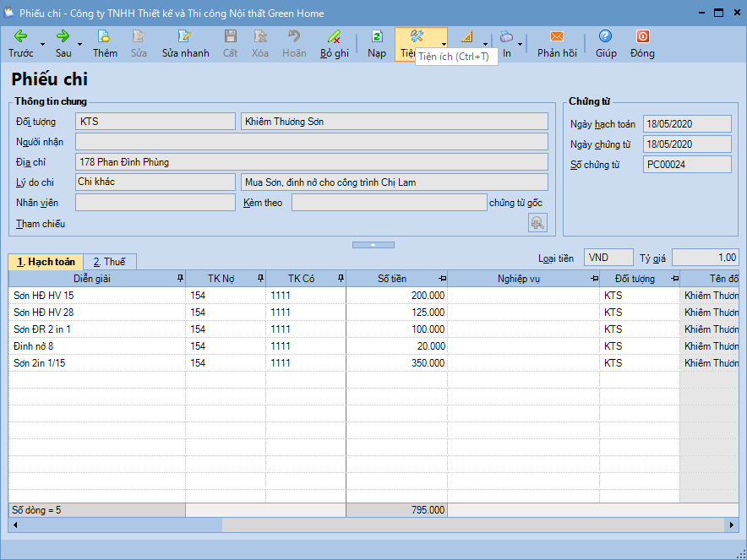Click the Ngày chứng từ date field
Viewport: 747px width, 560px height.
687,144
